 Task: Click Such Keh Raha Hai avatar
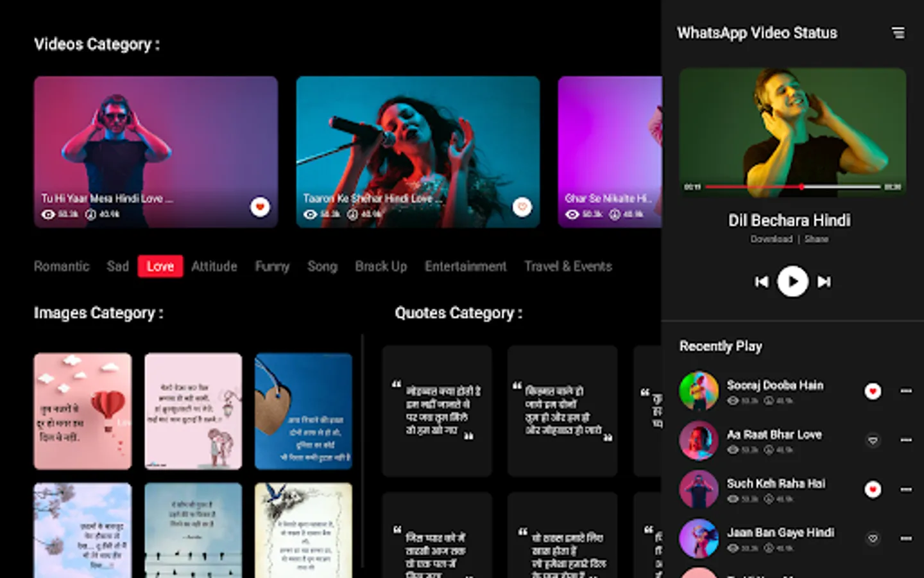coord(699,489)
